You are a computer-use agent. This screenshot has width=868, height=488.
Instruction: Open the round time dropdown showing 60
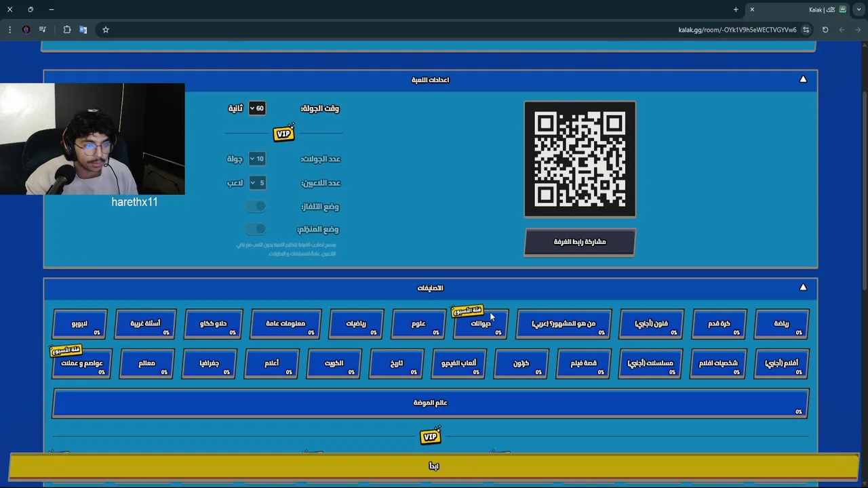256,108
